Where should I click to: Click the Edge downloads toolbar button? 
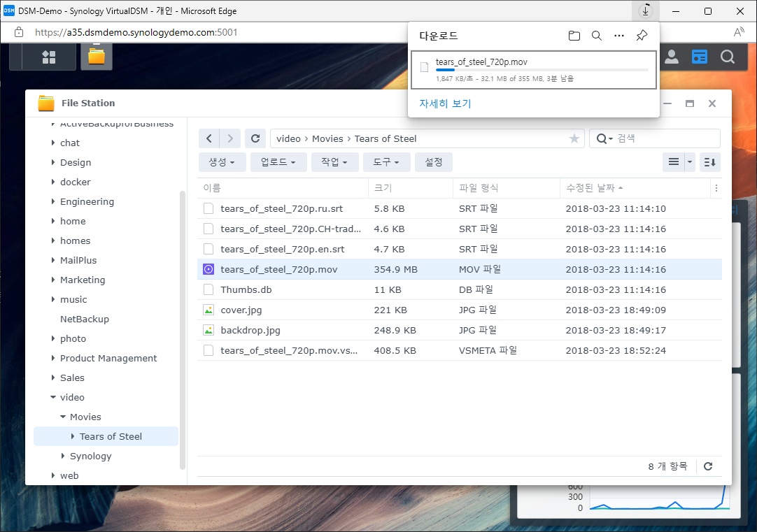tap(646, 11)
